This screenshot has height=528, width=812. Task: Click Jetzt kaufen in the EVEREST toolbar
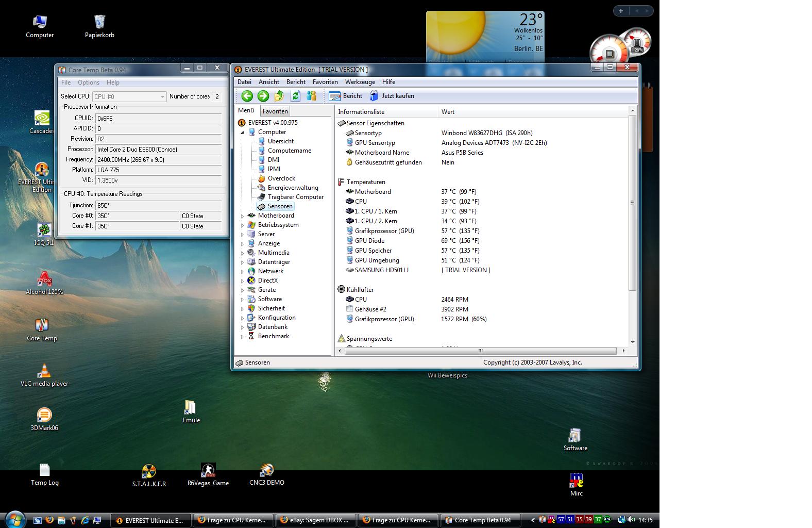[392, 96]
